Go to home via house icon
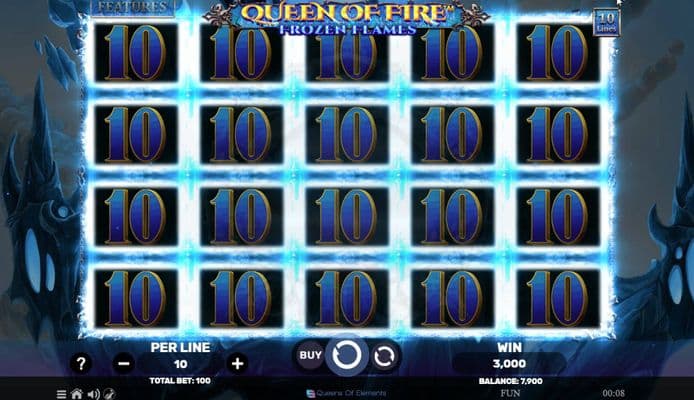 click(x=77, y=394)
